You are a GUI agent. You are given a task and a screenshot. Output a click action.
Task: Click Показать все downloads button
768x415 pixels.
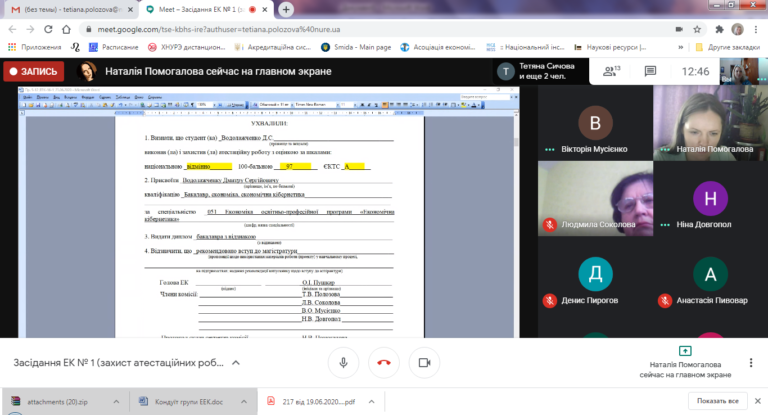click(x=718, y=401)
